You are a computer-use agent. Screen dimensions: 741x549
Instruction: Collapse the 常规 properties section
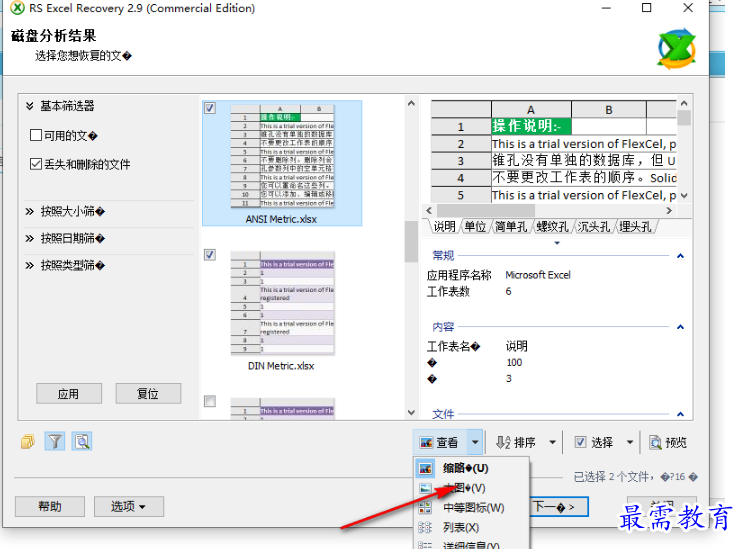pyautogui.click(x=681, y=256)
